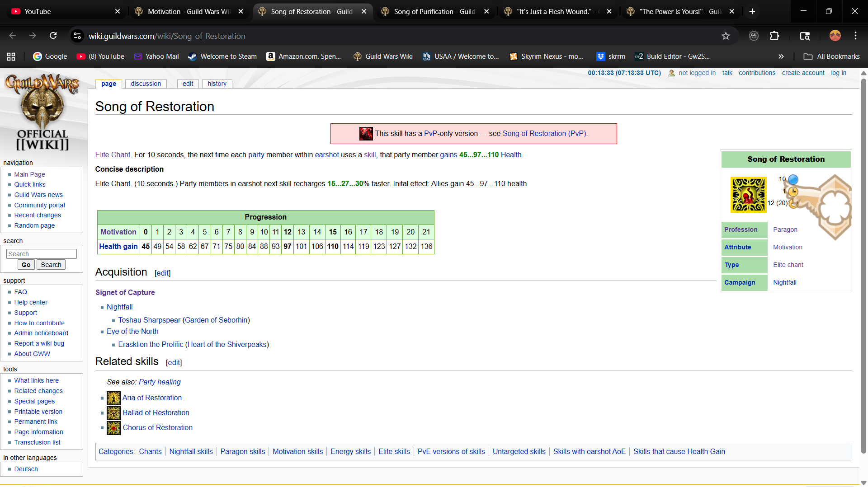Viewport: 868px width, 487px height.
Task: Open the Song of Restoration skill icon image
Action: point(748,195)
